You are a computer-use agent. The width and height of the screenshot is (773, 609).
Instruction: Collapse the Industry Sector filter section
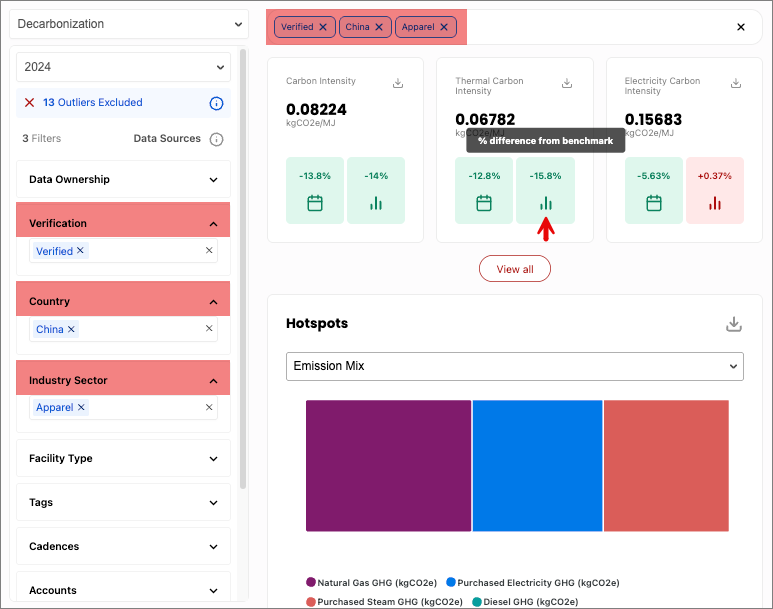[123, 380]
